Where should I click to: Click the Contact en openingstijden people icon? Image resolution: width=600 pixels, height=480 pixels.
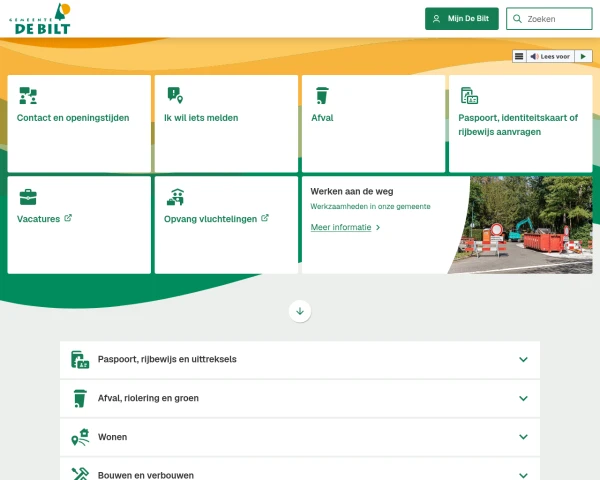tap(28, 95)
